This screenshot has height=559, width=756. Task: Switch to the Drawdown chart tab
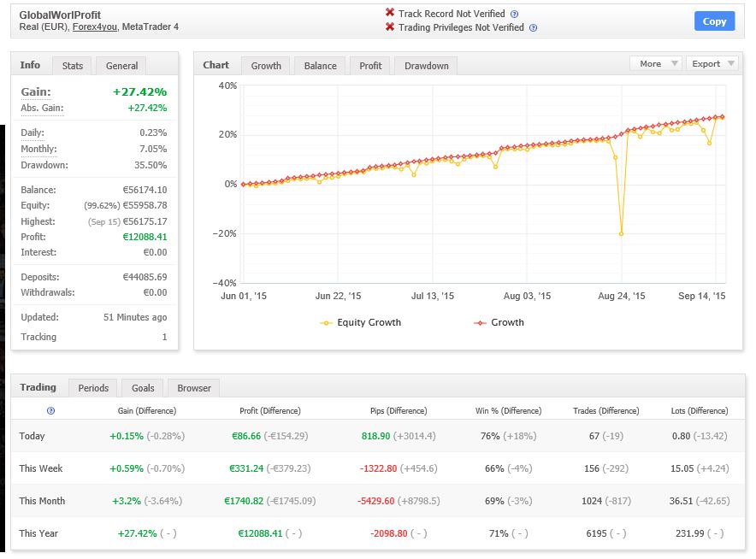426,66
